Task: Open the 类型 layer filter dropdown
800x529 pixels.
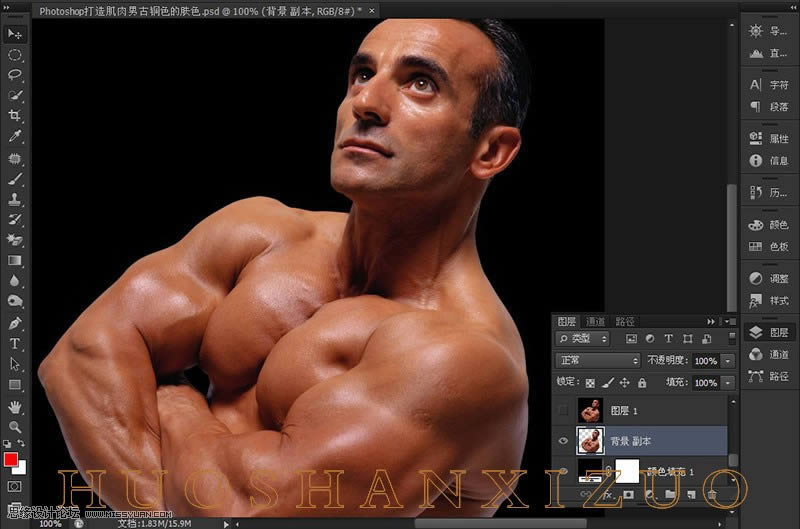Action: (x=583, y=339)
